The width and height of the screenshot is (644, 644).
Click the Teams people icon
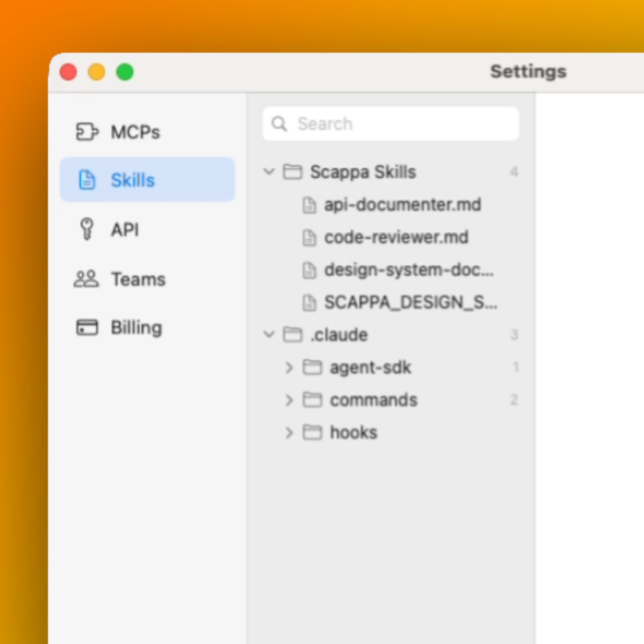pyautogui.click(x=86, y=279)
